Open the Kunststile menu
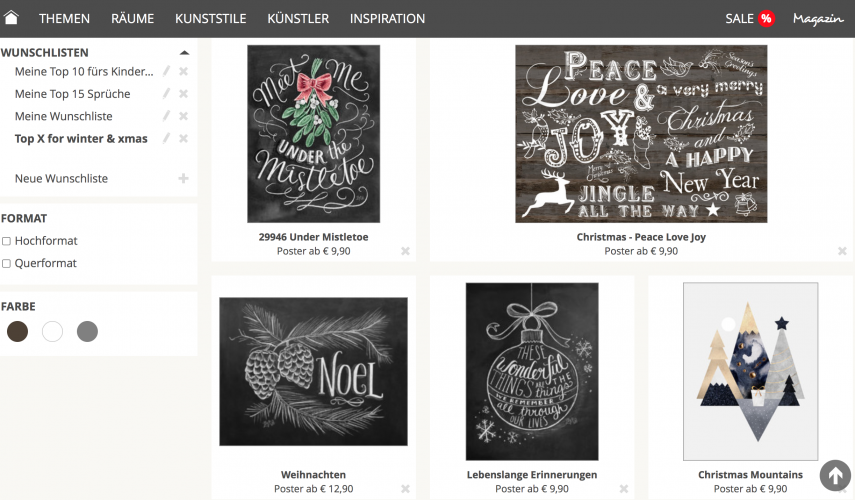This screenshot has width=855, height=500. (x=210, y=19)
